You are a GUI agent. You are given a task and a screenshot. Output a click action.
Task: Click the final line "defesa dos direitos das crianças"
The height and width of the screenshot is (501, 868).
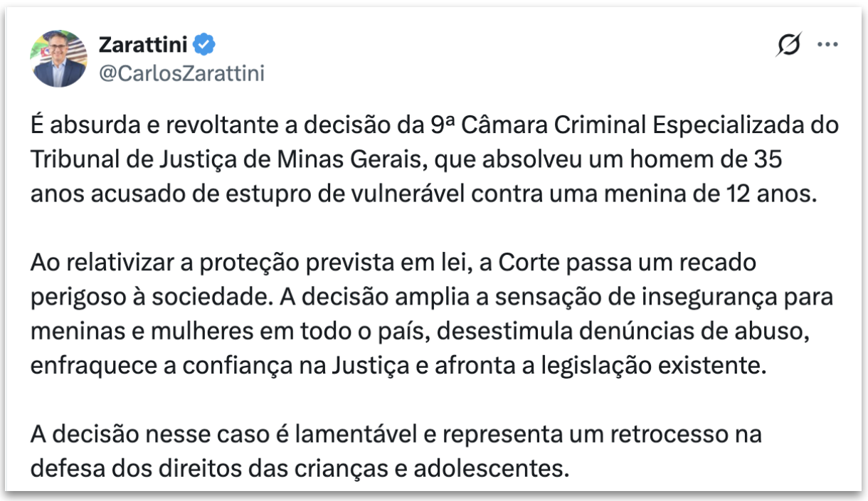point(300,468)
